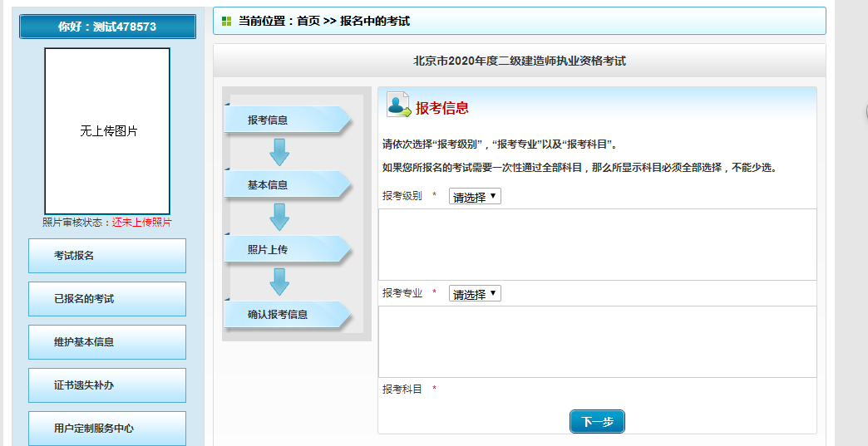
Task: Choose 用户定制服务中心 sidebar entry
Action: 107,429
